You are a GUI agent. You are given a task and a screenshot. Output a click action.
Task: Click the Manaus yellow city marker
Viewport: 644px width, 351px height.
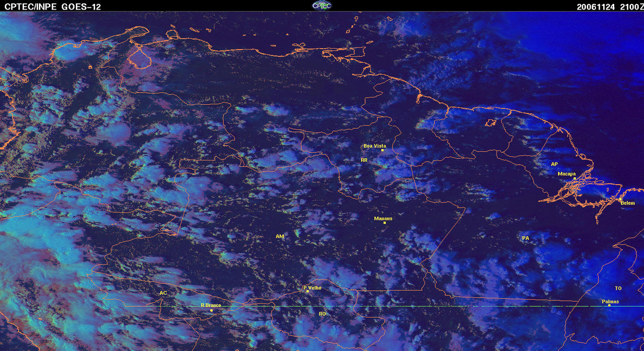[x=385, y=223]
